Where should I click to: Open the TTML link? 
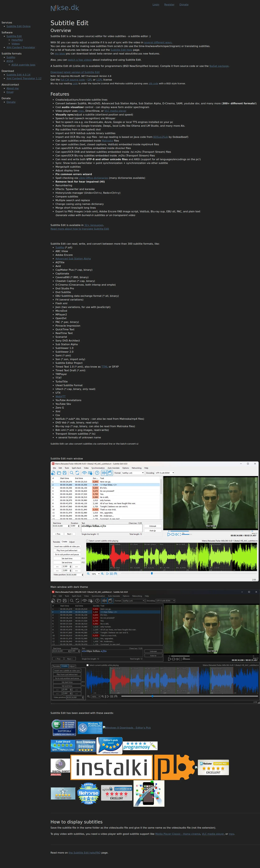coord(105,367)
